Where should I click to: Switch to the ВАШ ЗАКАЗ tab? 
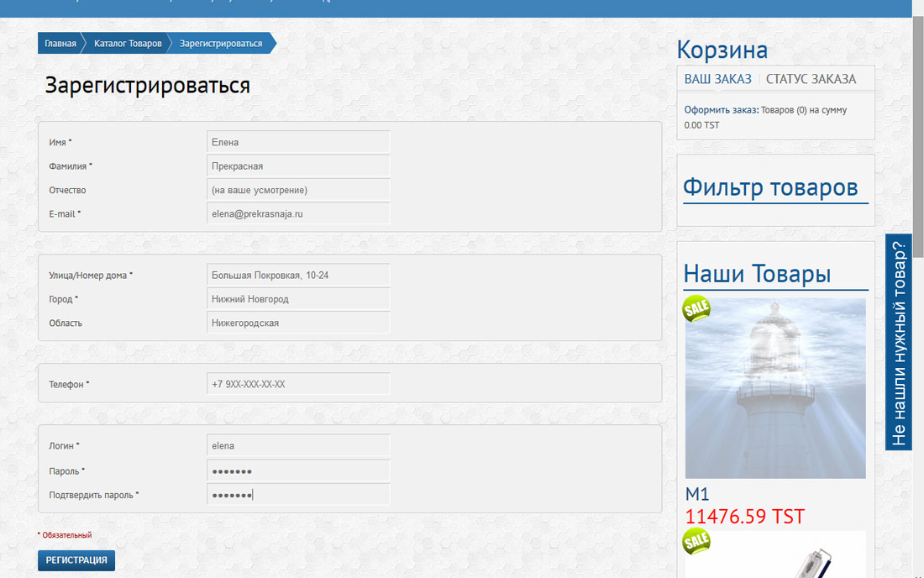pos(717,79)
